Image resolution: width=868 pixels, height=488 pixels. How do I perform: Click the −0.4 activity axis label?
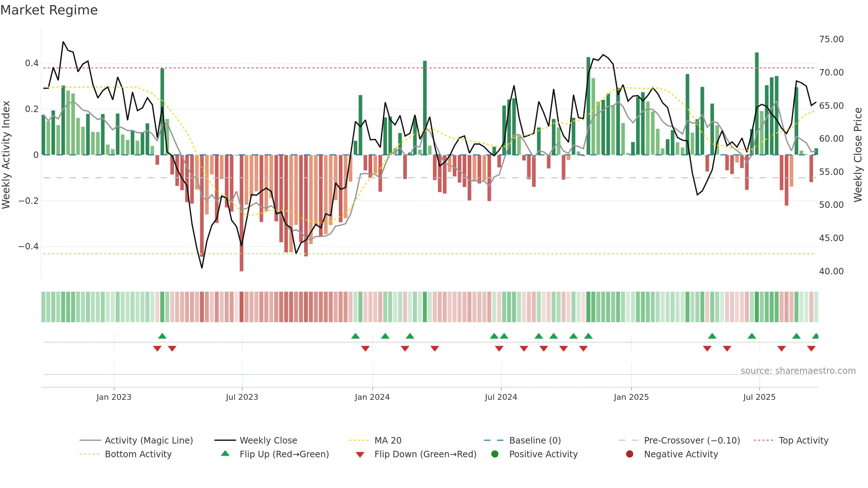29,247
